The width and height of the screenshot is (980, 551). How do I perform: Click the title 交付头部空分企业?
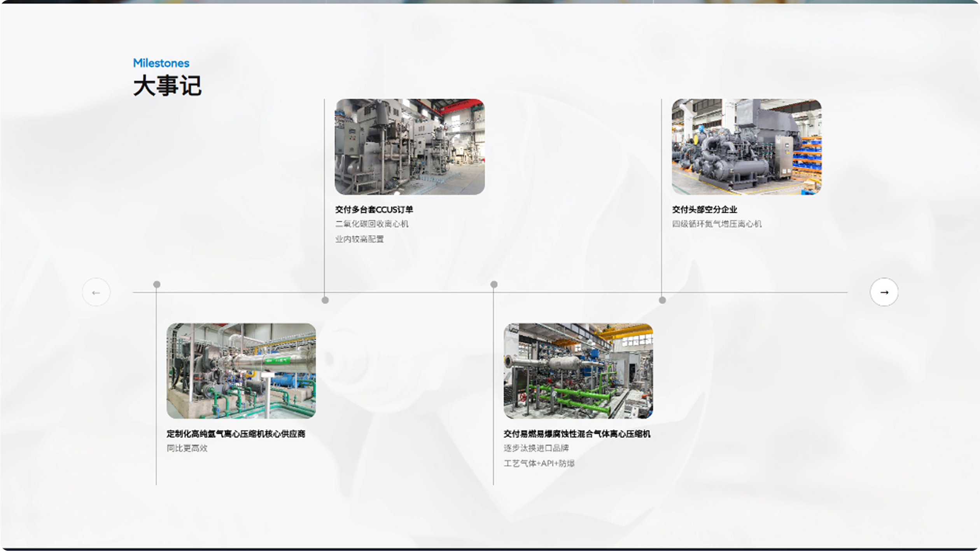click(x=704, y=209)
